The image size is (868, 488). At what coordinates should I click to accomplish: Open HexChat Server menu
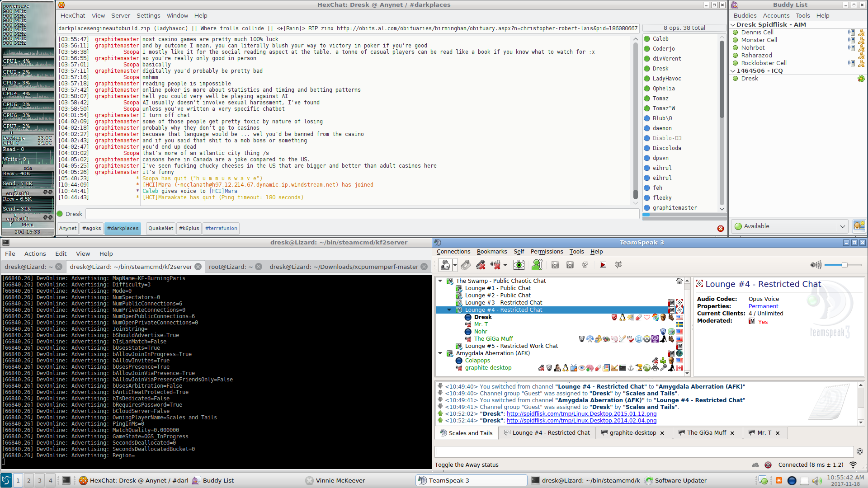[x=120, y=15]
